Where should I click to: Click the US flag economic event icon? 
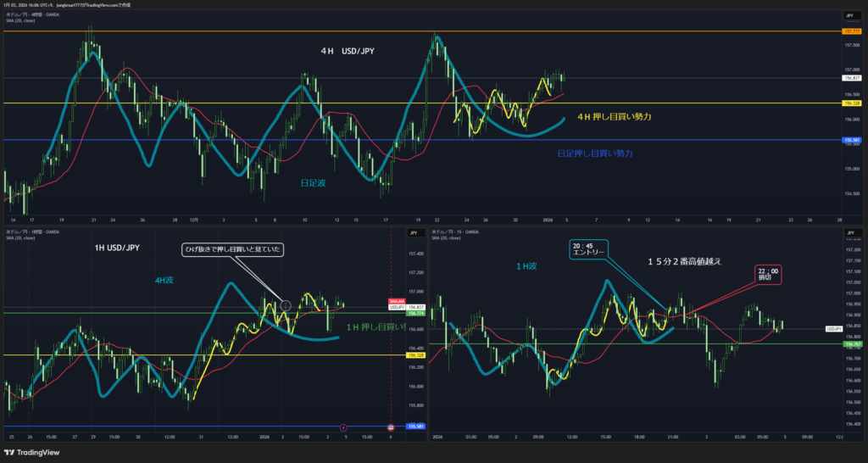click(391, 427)
